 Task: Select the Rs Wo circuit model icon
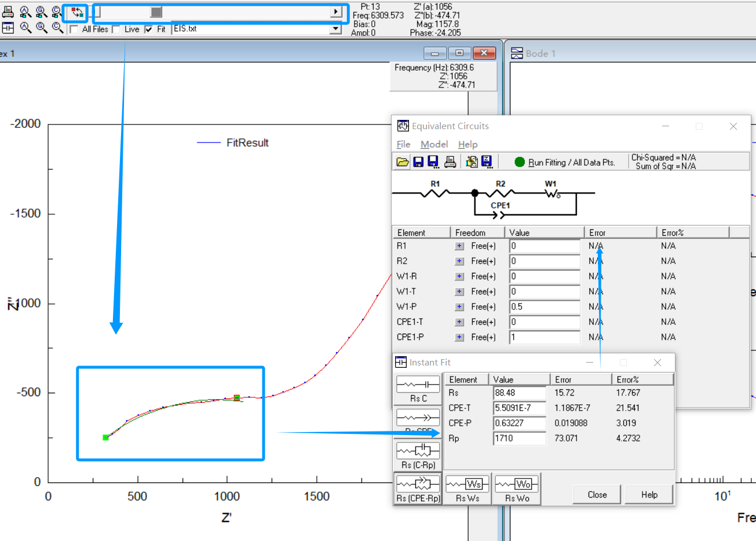pyautogui.click(x=517, y=488)
